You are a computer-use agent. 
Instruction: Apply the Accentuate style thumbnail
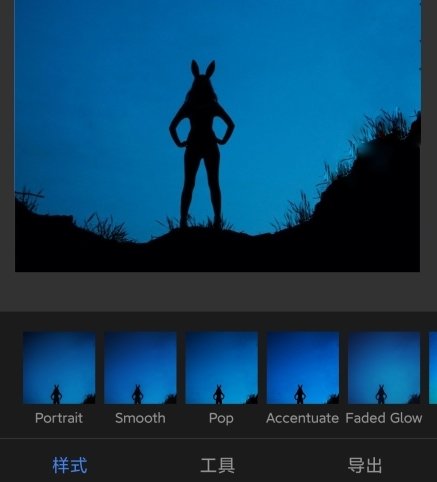coord(303,368)
